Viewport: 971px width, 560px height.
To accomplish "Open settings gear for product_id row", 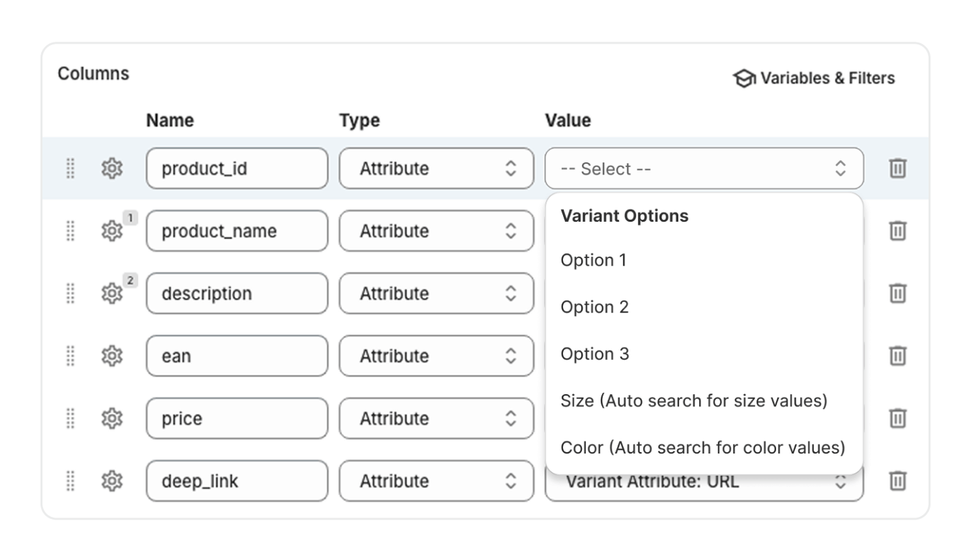I will point(111,168).
